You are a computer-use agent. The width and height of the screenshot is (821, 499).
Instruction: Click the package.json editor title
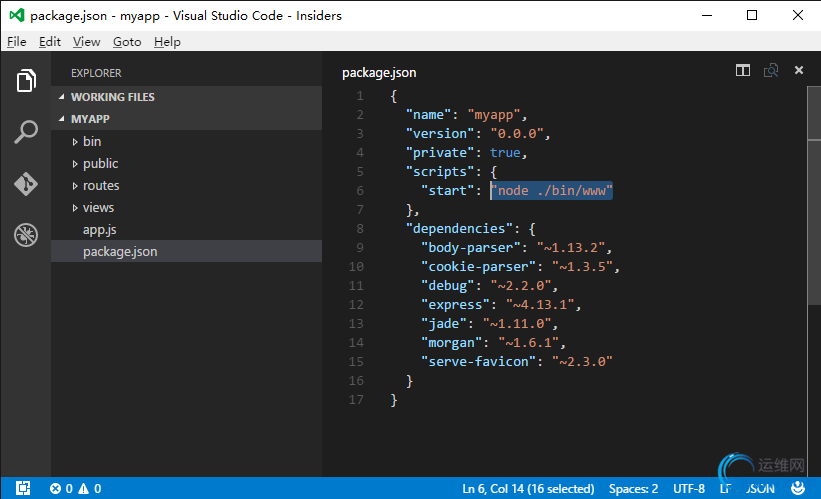(379, 72)
